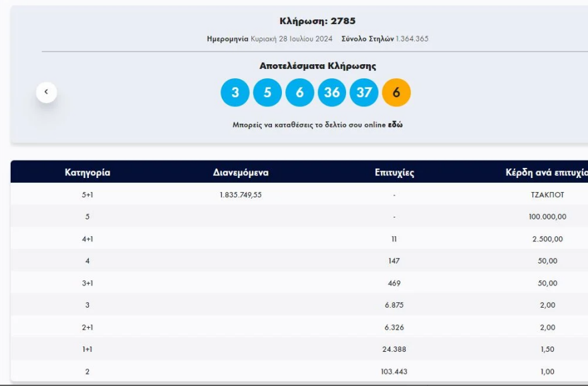Click the orange Joker ball number 6
The height and width of the screenshot is (386, 588).
pos(396,92)
